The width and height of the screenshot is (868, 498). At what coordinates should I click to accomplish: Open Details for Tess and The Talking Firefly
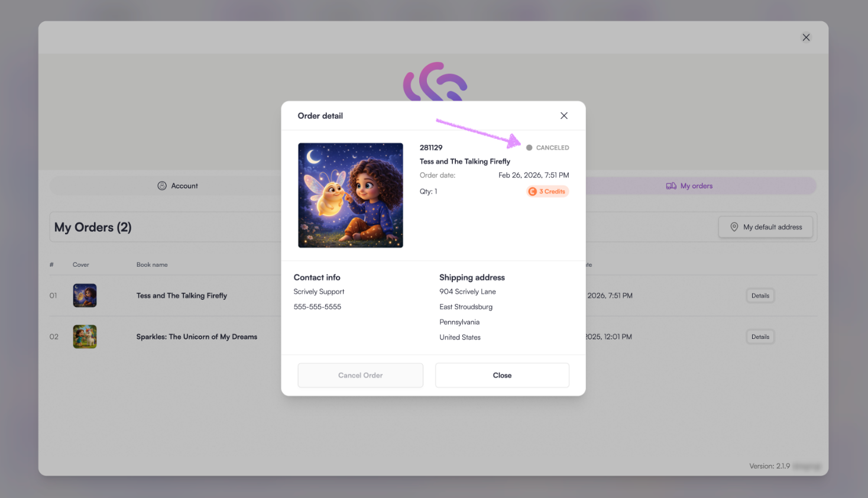coord(760,296)
